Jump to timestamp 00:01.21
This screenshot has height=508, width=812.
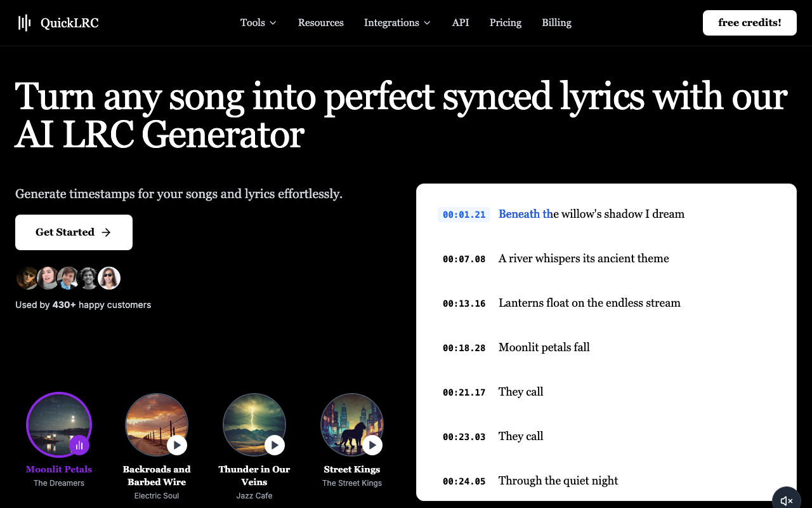coord(464,215)
